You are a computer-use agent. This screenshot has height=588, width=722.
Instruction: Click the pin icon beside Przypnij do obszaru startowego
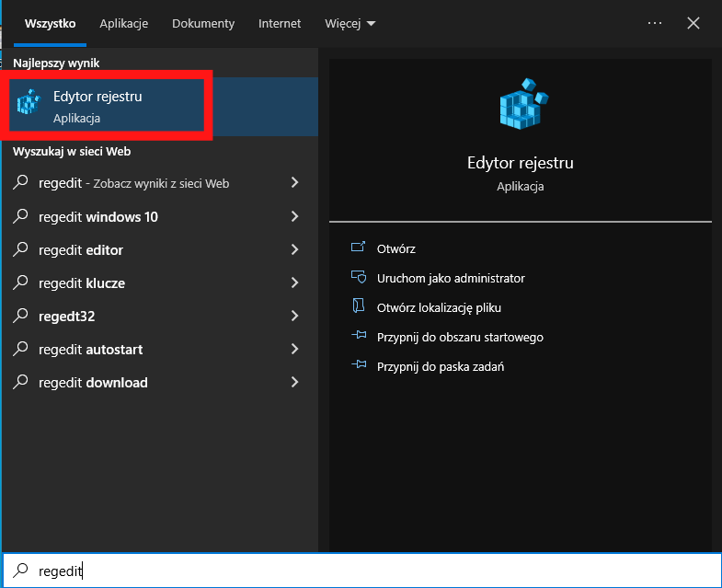pyautogui.click(x=359, y=335)
